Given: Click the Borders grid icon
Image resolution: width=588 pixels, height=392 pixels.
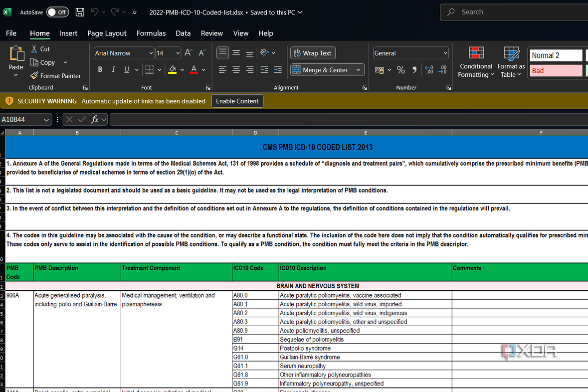Looking at the screenshot, I should click(x=149, y=69).
